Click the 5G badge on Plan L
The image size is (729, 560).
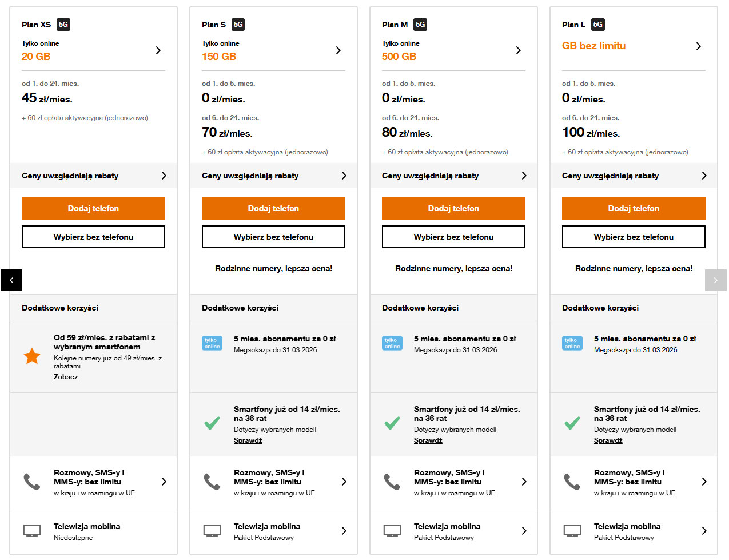tap(598, 25)
